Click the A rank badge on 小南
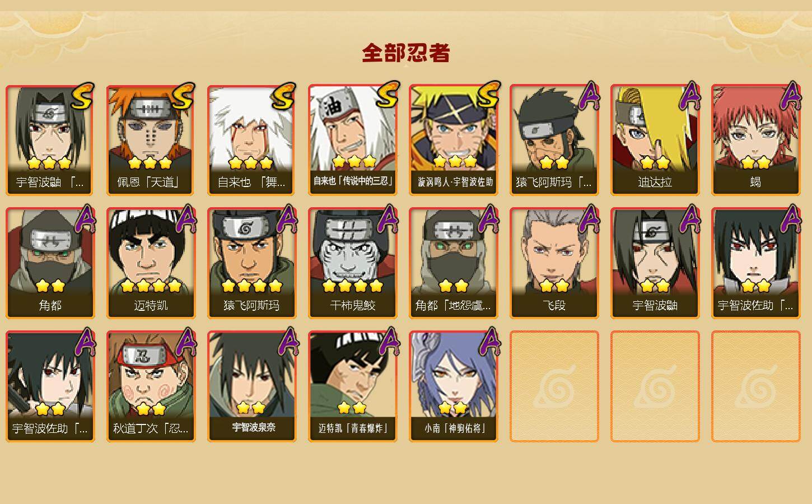 pyautogui.click(x=489, y=342)
